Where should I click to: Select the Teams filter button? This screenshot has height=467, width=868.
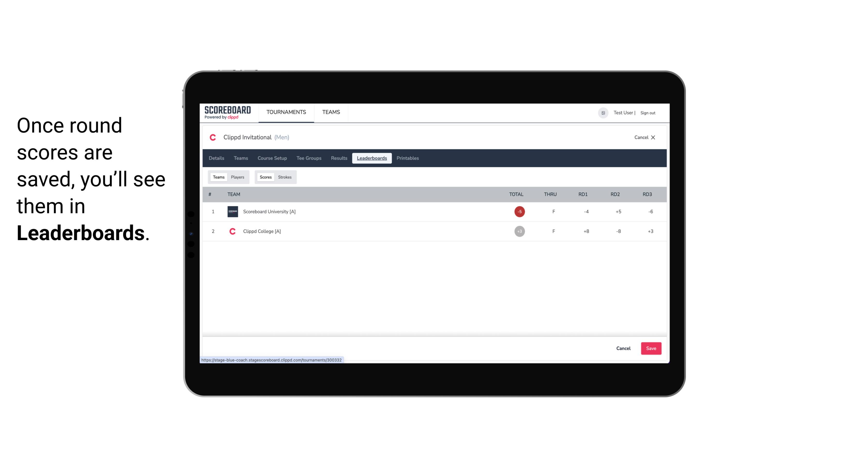[x=218, y=177]
